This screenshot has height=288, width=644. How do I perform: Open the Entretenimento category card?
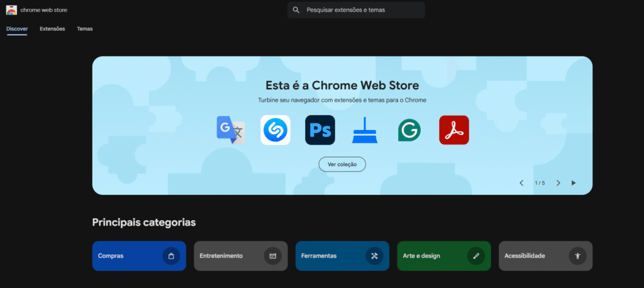(x=241, y=256)
